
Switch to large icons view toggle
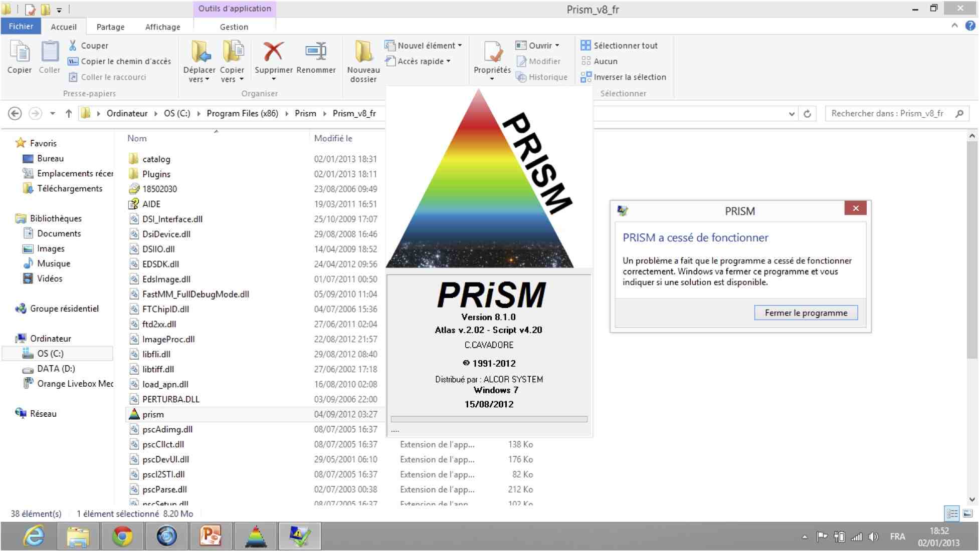point(968,513)
